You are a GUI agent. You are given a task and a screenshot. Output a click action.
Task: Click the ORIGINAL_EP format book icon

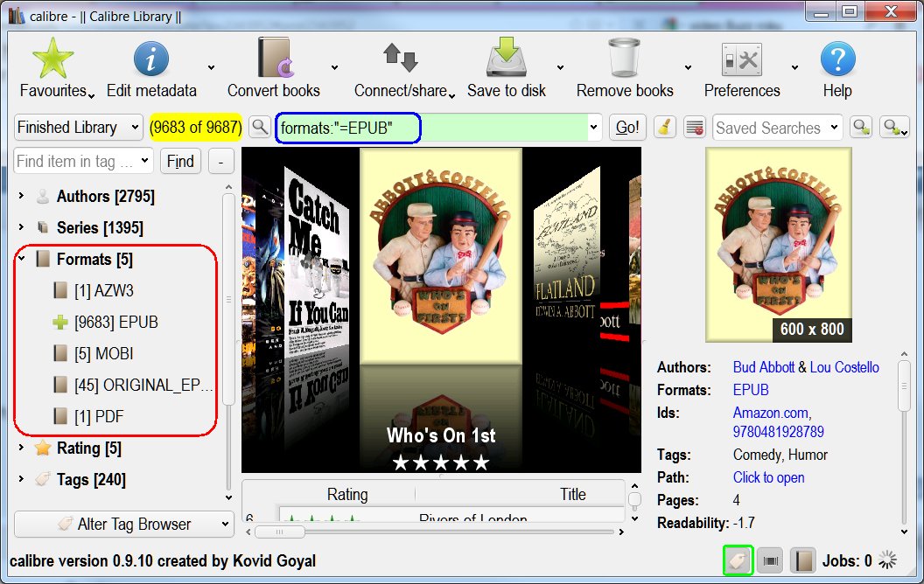click(60, 385)
